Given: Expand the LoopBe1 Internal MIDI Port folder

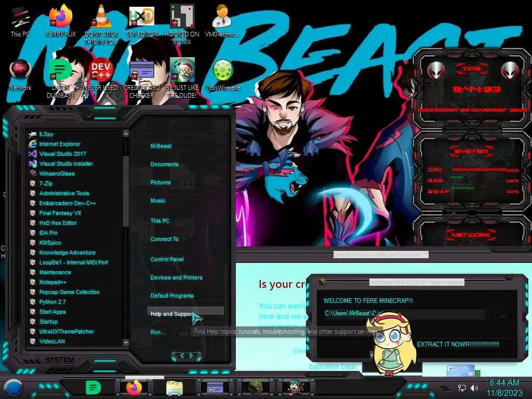Looking at the screenshot, I should (75, 262).
